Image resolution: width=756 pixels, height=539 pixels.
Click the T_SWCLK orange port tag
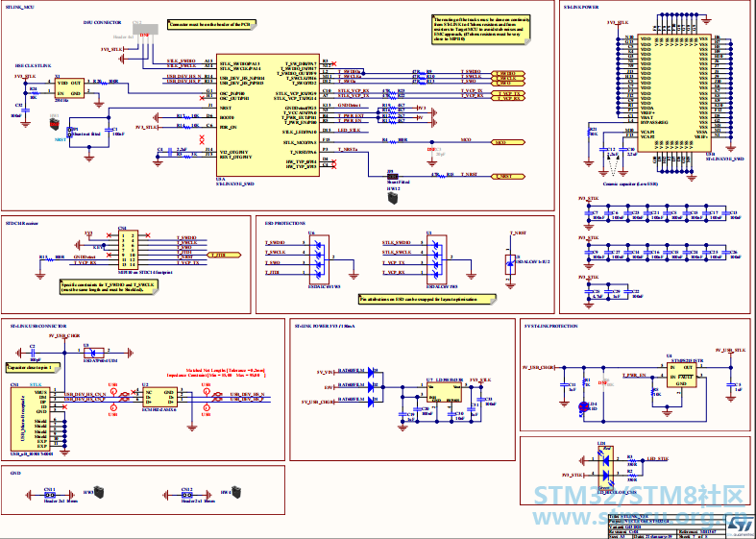pyautogui.click(x=508, y=78)
